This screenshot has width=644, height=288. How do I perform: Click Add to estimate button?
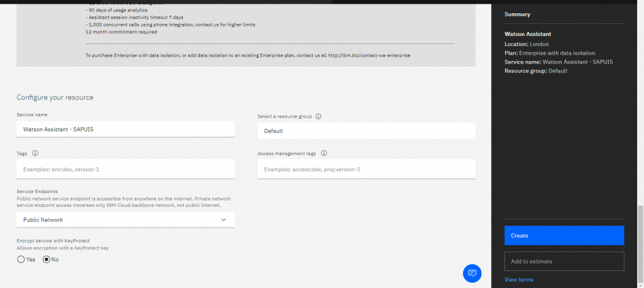[564, 262]
